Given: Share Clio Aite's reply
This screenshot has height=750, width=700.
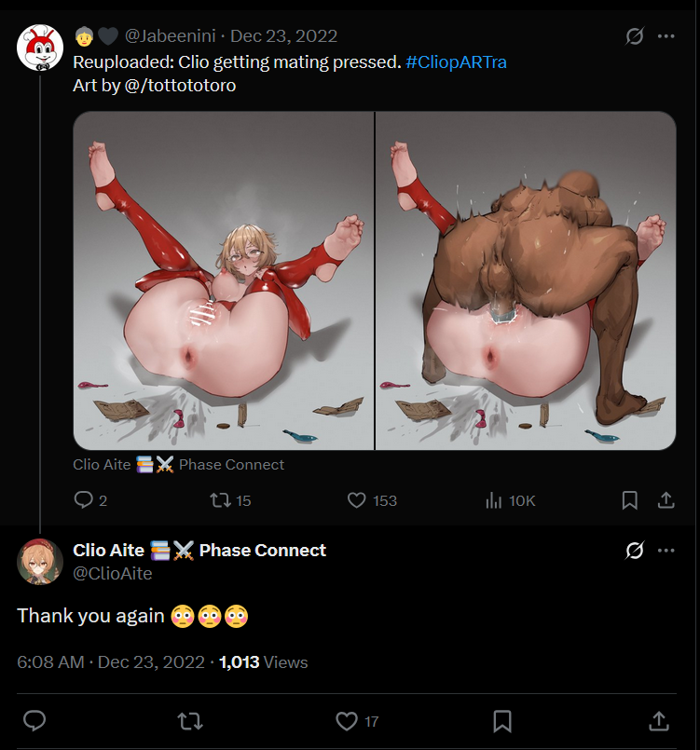Looking at the screenshot, I should coord(658,721).
